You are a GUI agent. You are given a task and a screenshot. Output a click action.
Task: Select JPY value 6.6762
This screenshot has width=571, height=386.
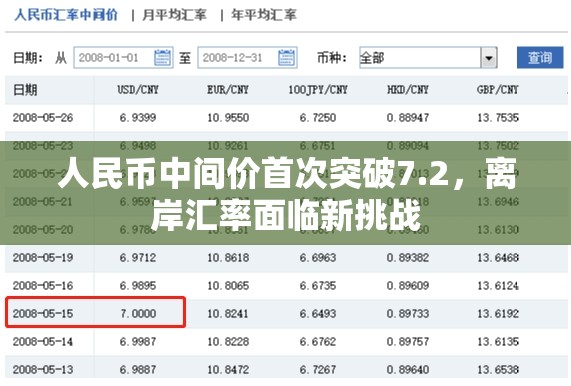click(x=318, y=342)
